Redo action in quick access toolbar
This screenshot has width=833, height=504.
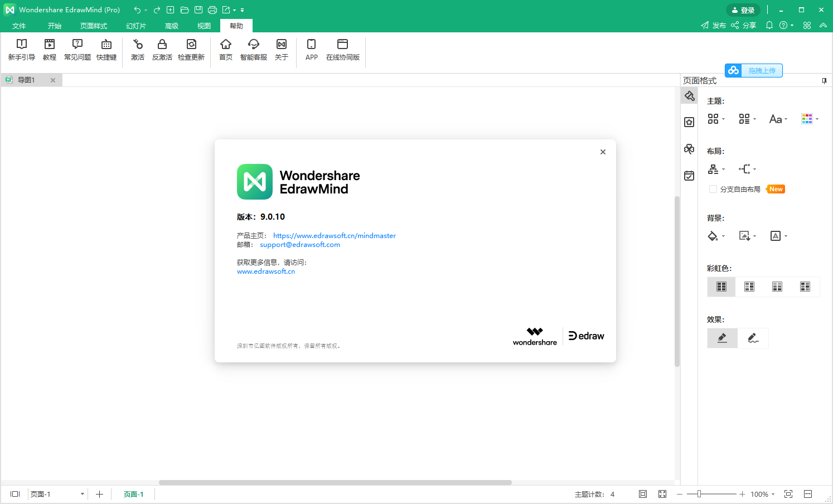pos(157,10)
